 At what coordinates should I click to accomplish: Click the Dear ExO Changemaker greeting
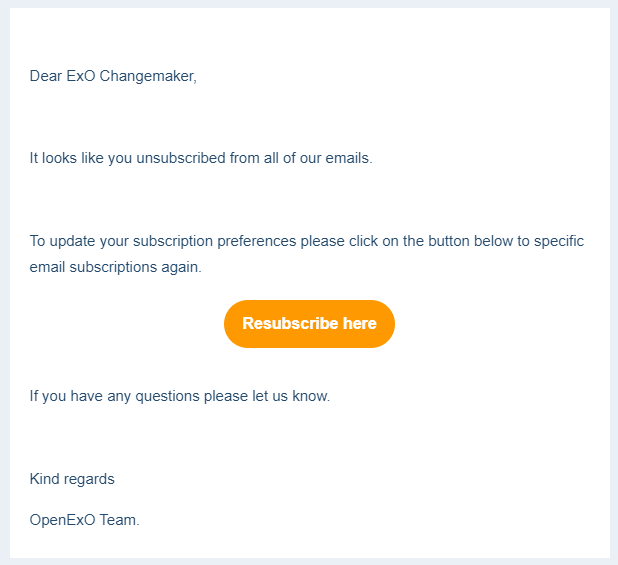(113, 76)
